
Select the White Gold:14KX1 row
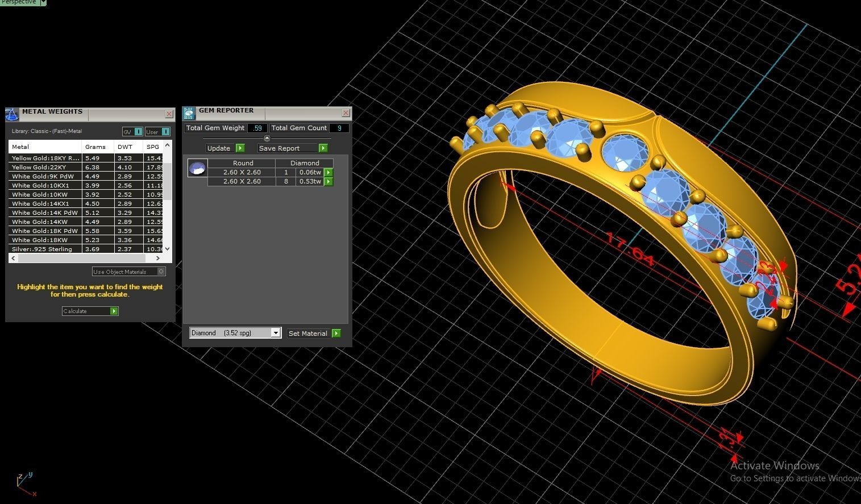(86, 203)
